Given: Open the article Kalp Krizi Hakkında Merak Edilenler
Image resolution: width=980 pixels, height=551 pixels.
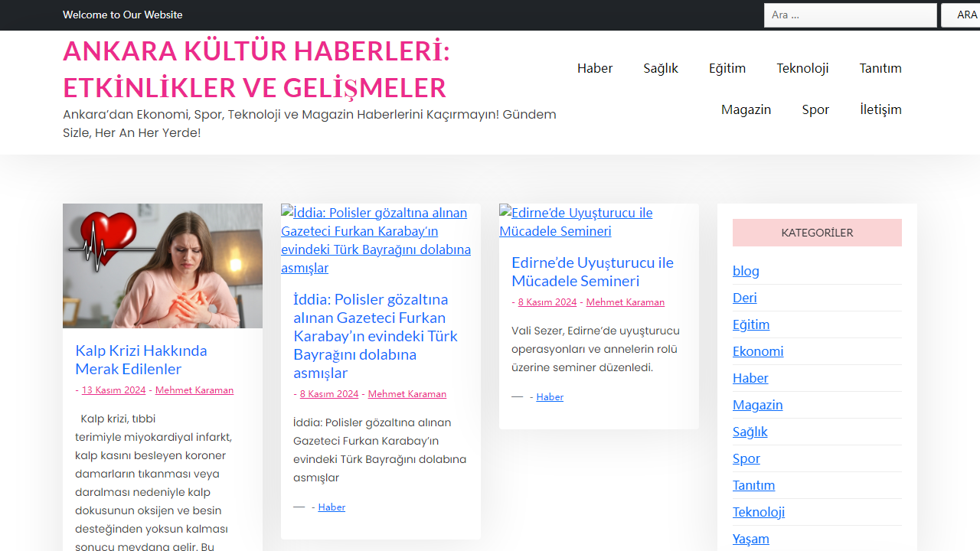Looking at the screenshot, I should [141, 360].
